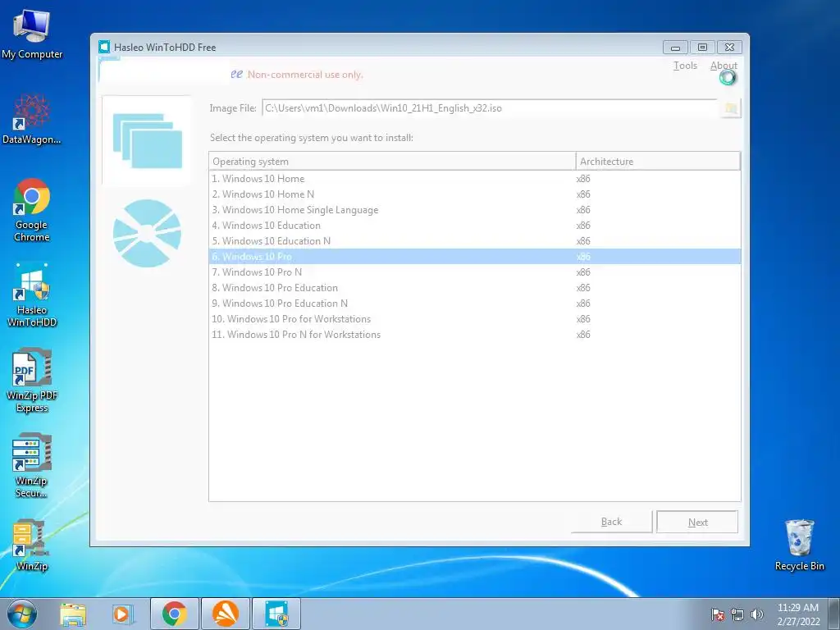Open the Hasleo WinToHDD desktop shortcut

pyautogui.click(x=32, y=295)
